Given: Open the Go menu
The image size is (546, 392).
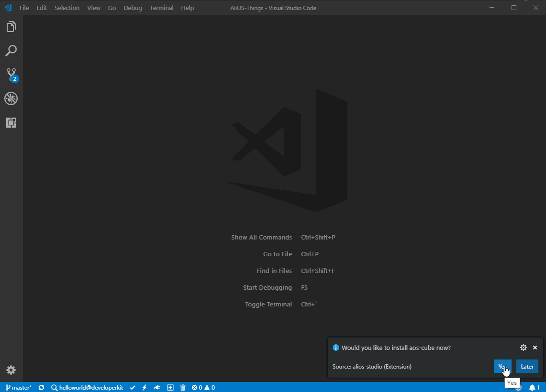Looking at the screenshot, I should 112,8.
